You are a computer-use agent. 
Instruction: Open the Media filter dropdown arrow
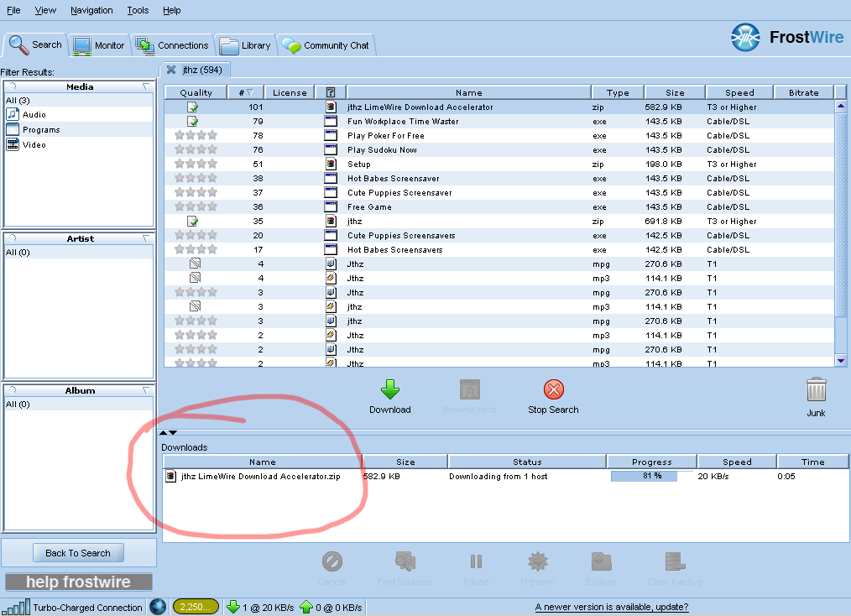[x=146, y=86]
